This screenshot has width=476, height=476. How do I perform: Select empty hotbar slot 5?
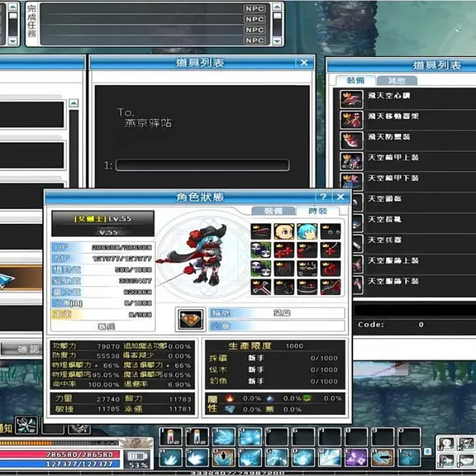(276, 436)
